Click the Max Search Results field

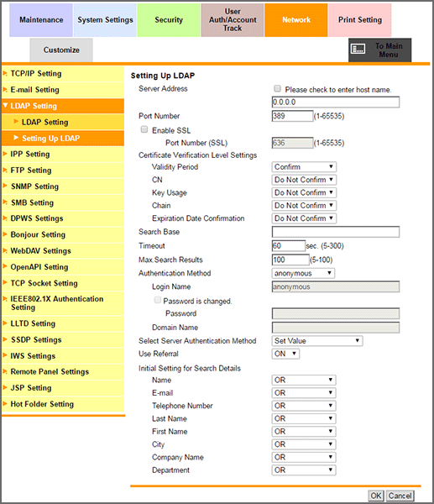290,260
